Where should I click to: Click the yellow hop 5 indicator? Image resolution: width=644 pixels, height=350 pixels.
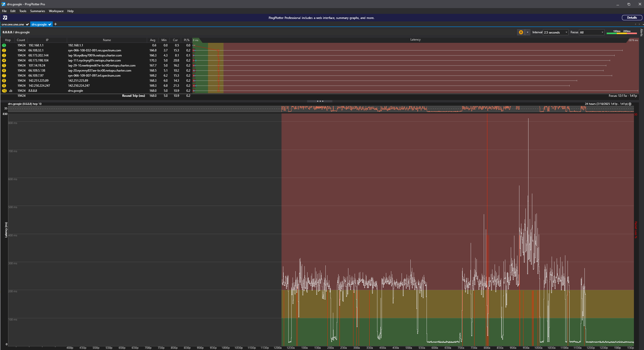point(4,66)
